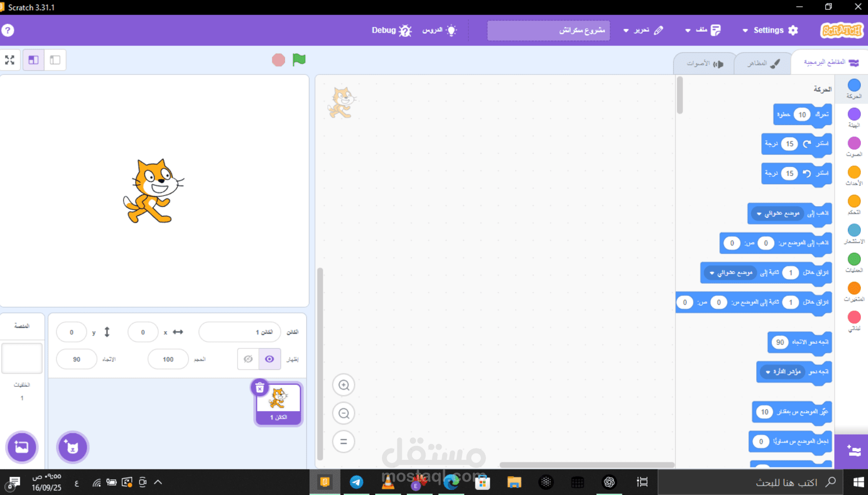Open Telegram from the taskbar
The width and height of the screenshot is (868, 495).
pyautogui.click(x=356, y=482)
